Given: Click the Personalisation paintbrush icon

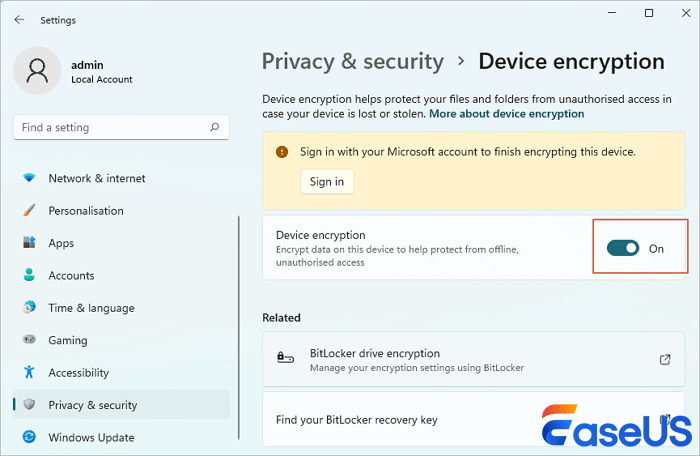Looking at the screenshot, I should click(x=29, y=211).
